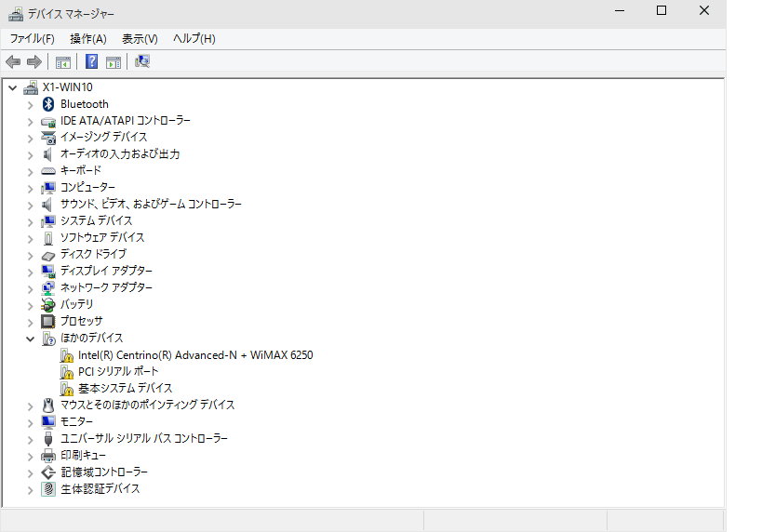Select the ソフトウェア デバイス label
Viewport: 762px width, 532px height.
(x=102, y=237)
